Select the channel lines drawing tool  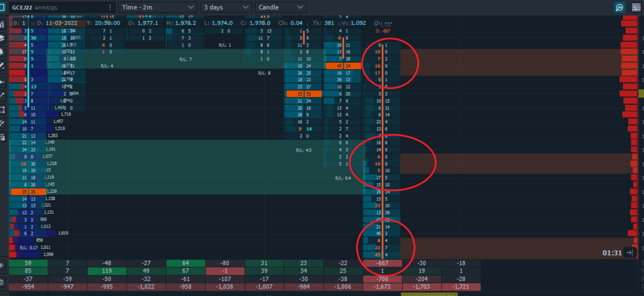(x=2, y=123)
